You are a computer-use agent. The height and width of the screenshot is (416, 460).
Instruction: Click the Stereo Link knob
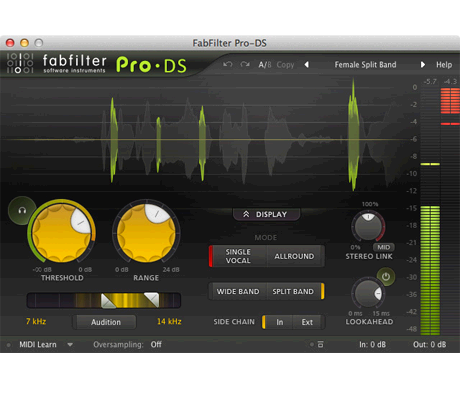(368, 226)
